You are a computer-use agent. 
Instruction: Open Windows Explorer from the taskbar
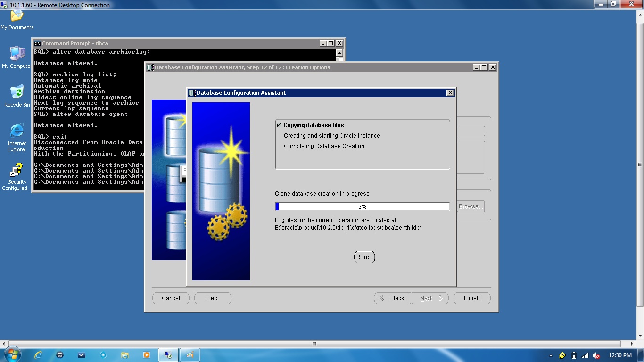click(125, 354)
